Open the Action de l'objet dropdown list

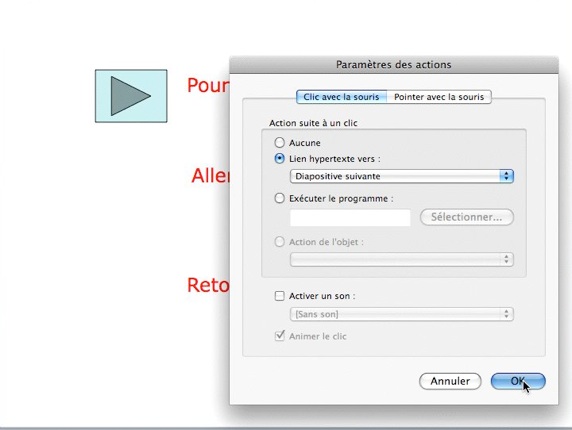402,259
